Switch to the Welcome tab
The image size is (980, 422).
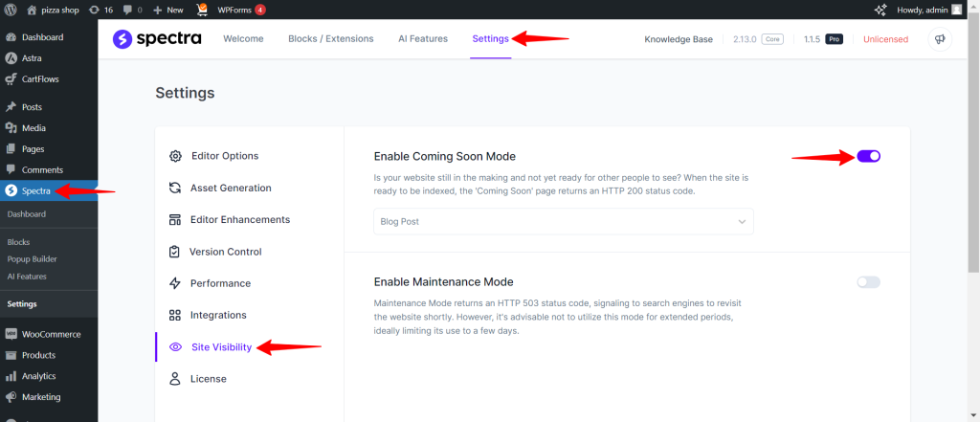coord(243,39)
